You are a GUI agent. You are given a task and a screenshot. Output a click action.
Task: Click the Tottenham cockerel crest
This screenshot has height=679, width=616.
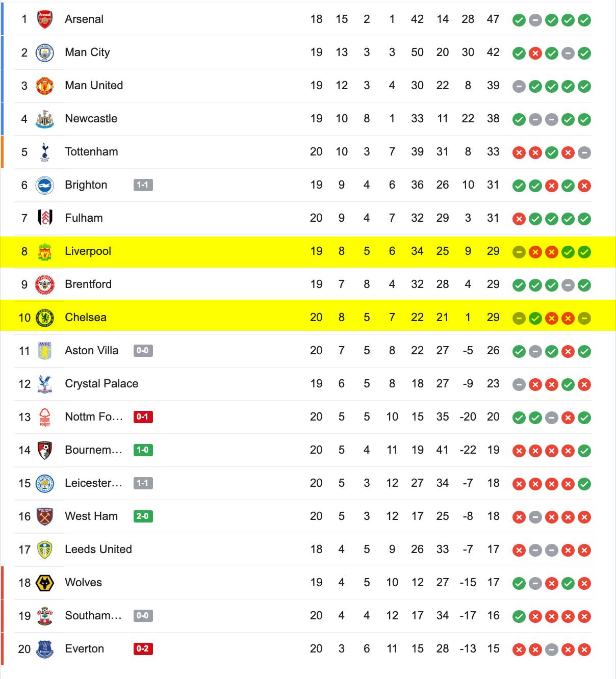click(45, 152)
